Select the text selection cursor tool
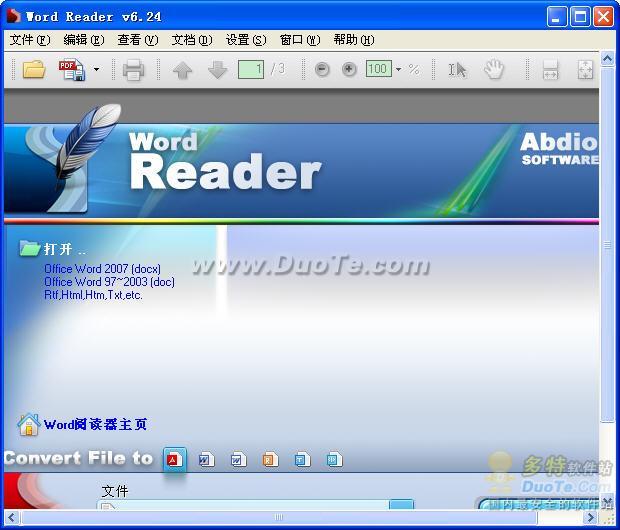 pyautogui.click(x=457, y=70)
